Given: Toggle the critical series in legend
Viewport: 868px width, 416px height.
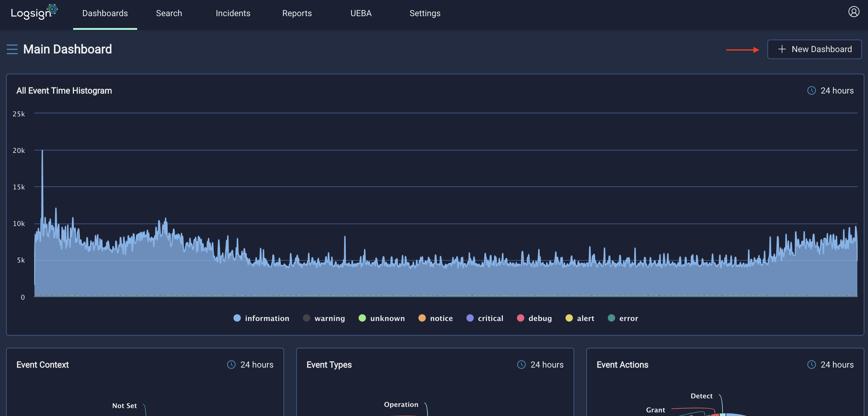Looking at the screenshot, I should (485, 318).
